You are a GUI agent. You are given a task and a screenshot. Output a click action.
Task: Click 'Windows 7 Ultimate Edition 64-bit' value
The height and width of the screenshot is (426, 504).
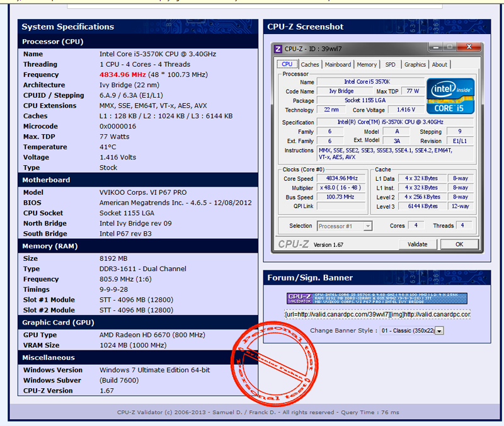(154, 370)
